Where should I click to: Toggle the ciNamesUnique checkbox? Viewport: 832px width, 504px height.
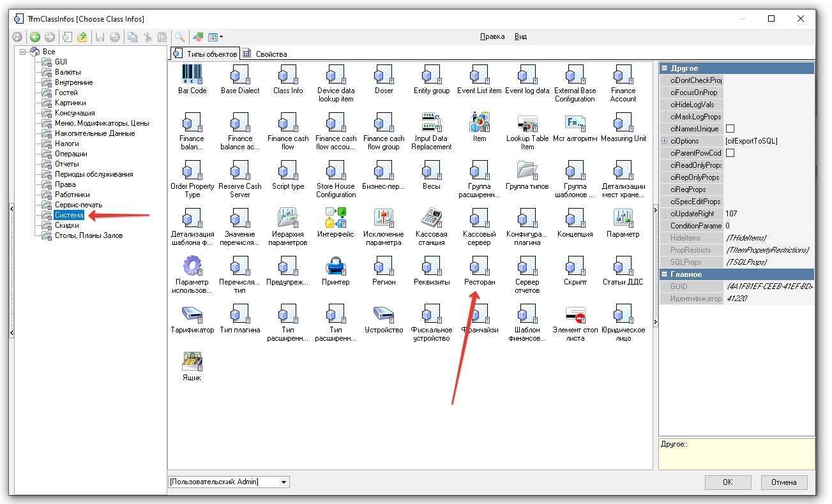click(730, 129)
